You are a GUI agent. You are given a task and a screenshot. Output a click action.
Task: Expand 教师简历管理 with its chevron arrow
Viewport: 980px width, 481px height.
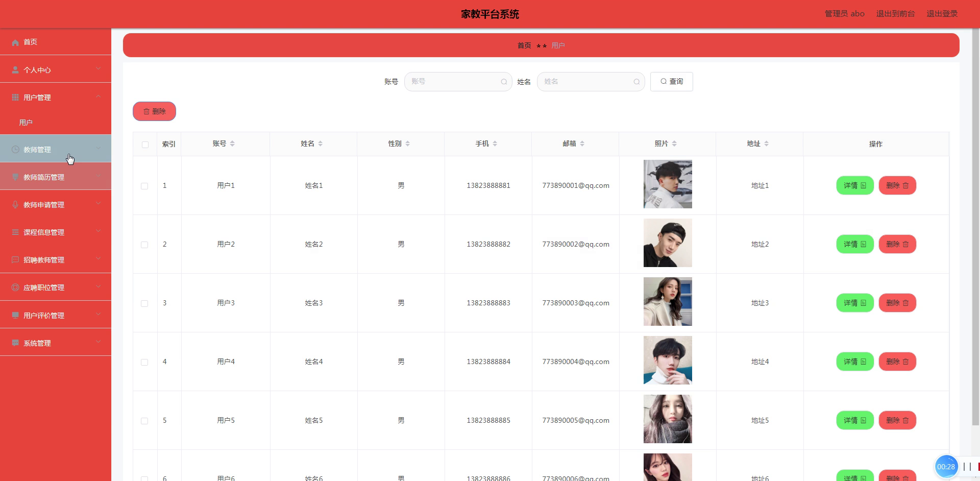tap(98, 176)
